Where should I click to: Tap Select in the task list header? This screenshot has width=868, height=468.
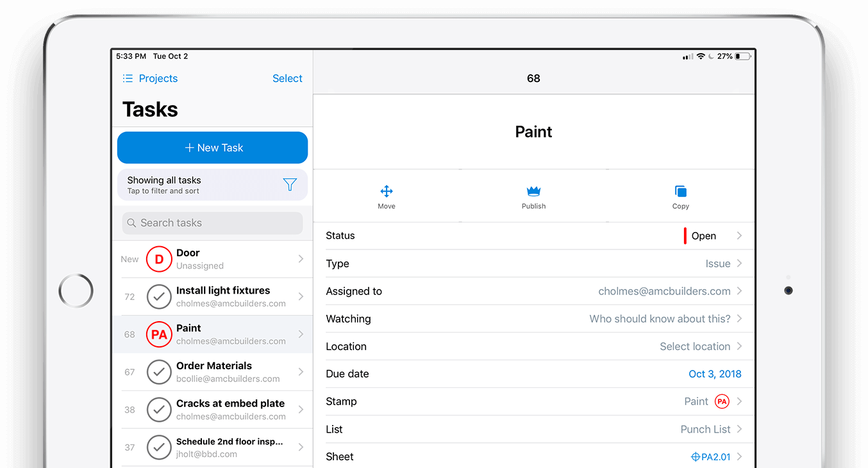click(x=287, y=78)
